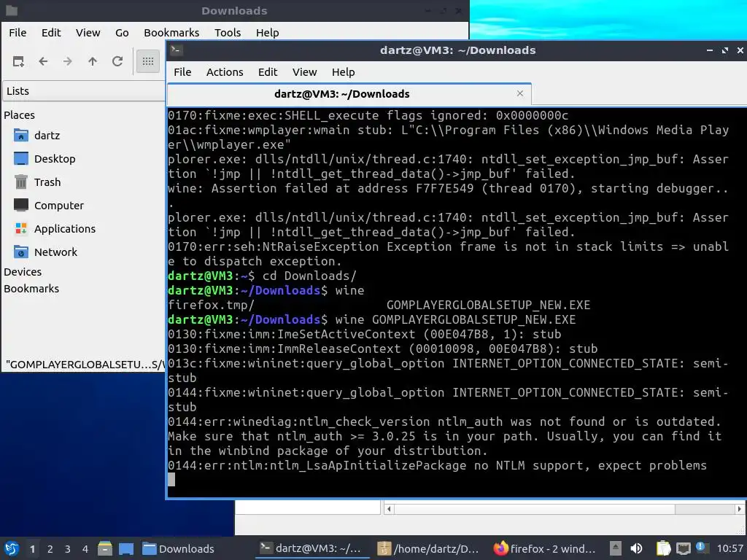The height and width of the screenshot is (560, 747).
Task: Click the terminal cursor line
Action: coord(171,480)
